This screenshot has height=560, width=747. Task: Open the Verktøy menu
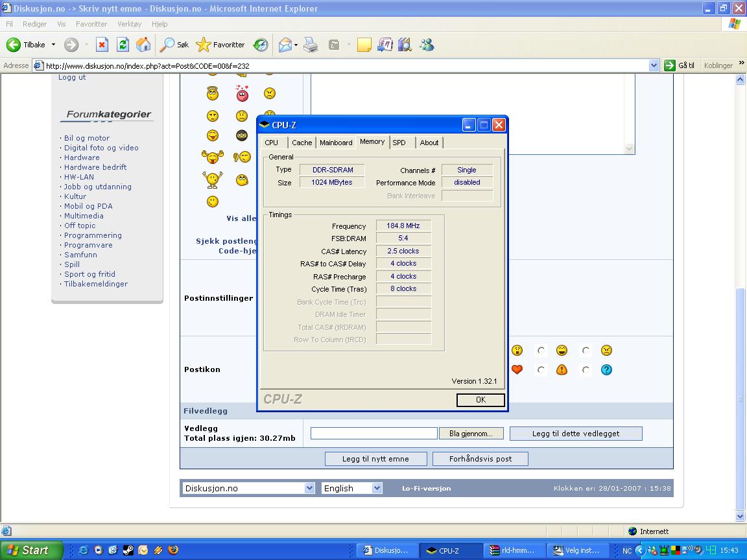(x=129, y=24)
